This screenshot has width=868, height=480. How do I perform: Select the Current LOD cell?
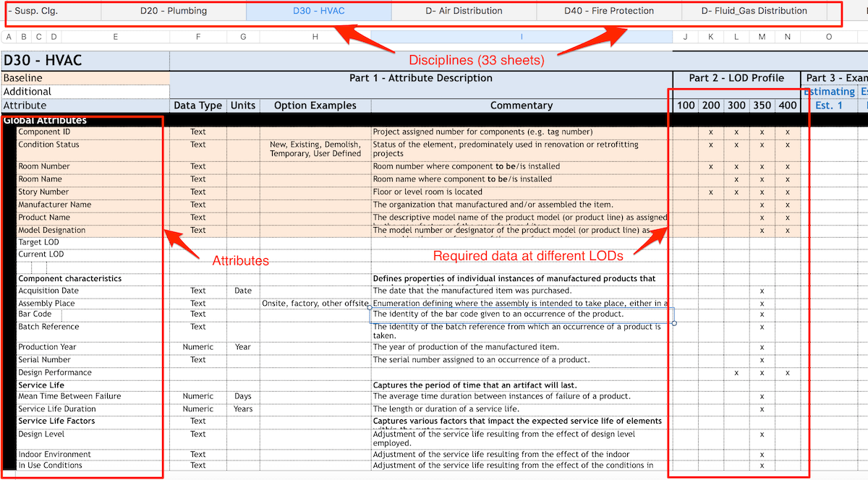pyautogui.click(x=93, y=254)
